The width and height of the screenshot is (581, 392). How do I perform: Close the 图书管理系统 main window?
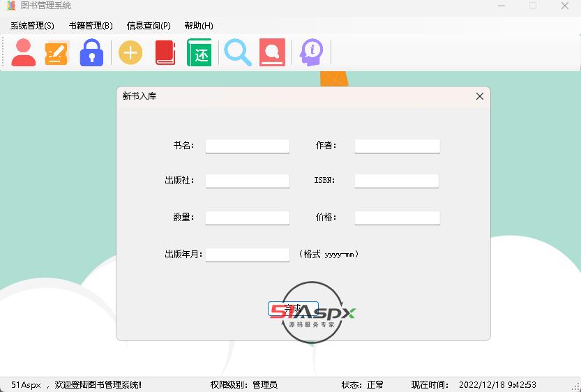point(565,6)
